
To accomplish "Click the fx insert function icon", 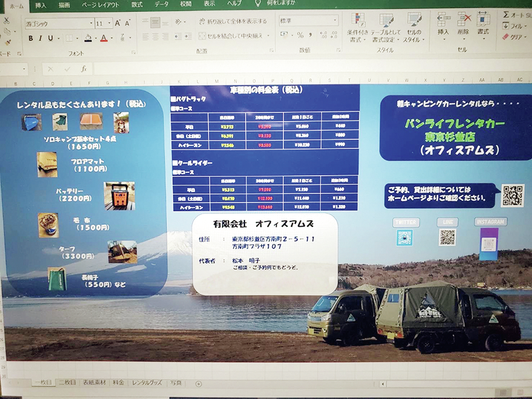I will click(84, 69).
